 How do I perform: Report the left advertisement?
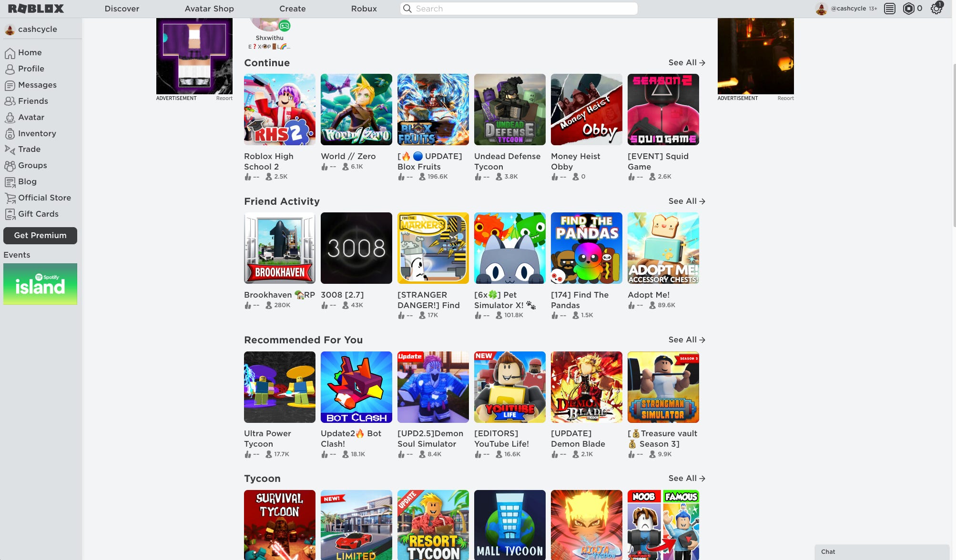tap(224, 98)
